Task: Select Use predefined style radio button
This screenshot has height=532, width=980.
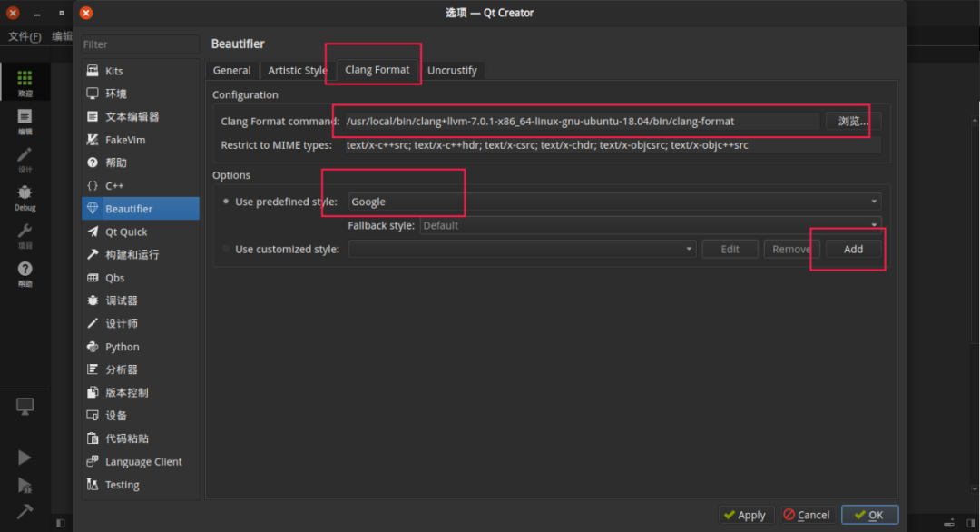Action: tap(226, 202)
